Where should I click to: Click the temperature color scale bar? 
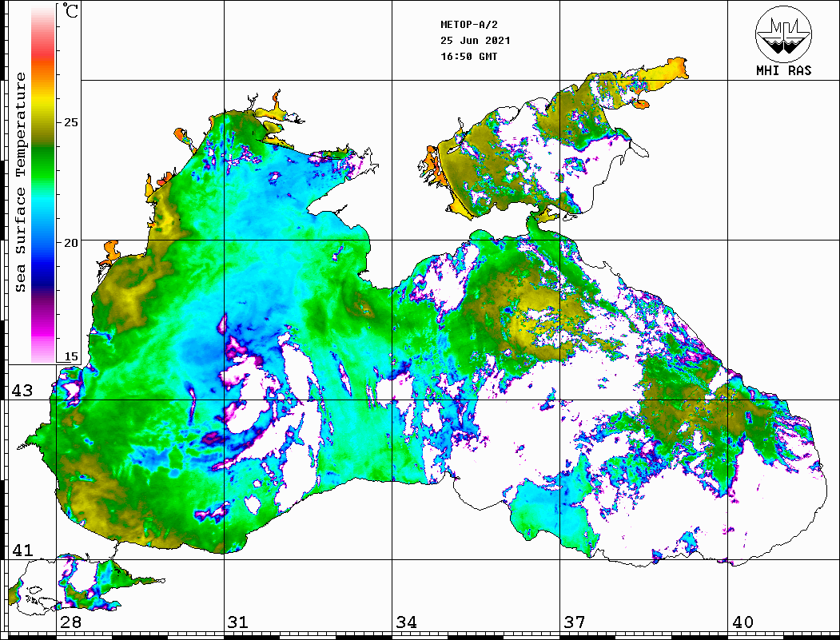(x=43, y=183)
